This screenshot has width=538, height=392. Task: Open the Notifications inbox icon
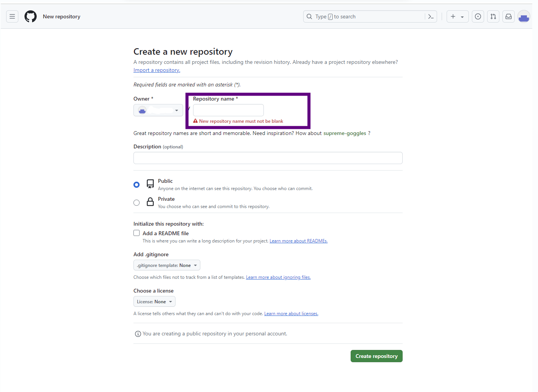[509, 16]
